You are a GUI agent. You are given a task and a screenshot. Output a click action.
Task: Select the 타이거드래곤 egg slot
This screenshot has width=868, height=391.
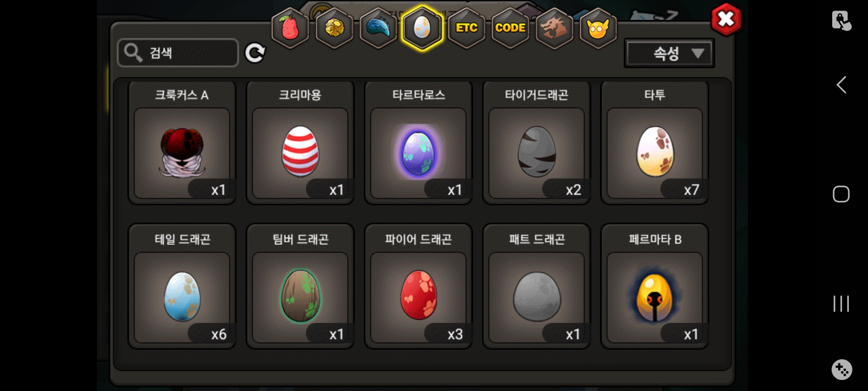pyautogui.click(x=537, y=143)
